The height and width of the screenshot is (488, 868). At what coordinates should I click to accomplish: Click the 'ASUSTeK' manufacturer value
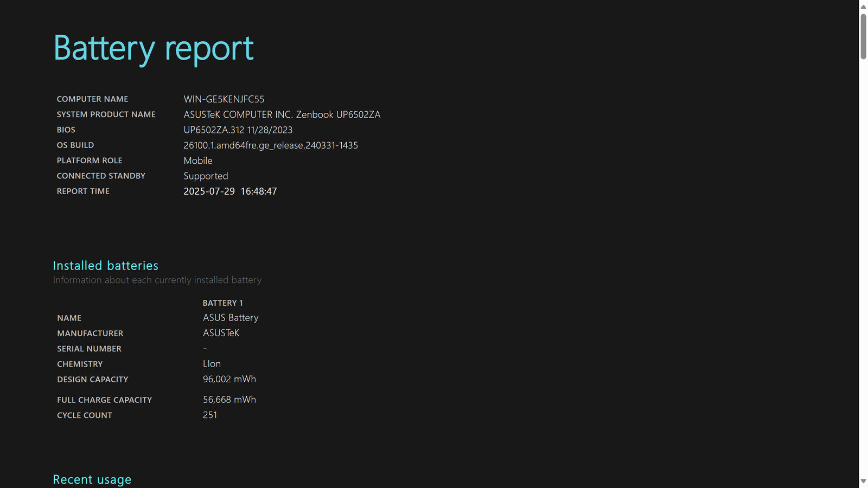point(221,333)
